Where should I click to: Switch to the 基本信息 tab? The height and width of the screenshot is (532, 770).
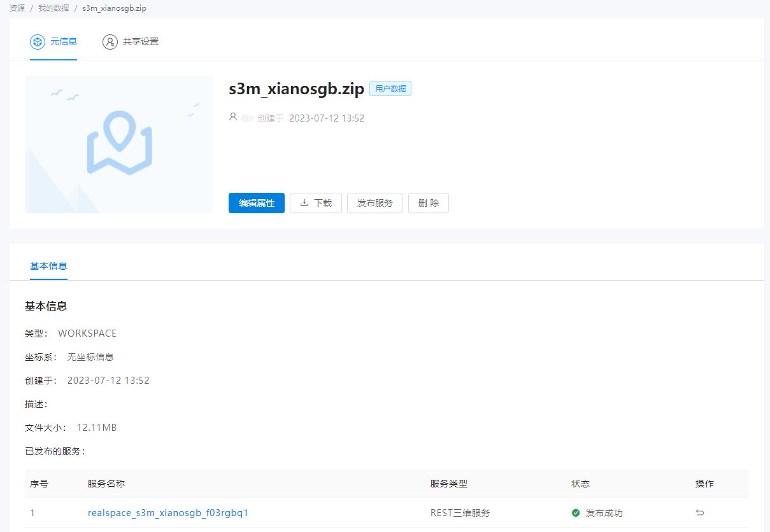click(x=48, y=266)
